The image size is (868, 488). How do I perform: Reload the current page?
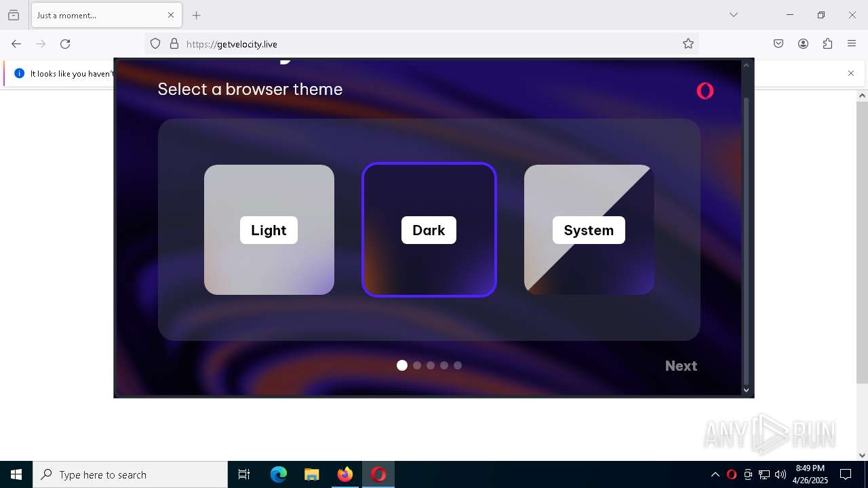[x=65, y=44]
